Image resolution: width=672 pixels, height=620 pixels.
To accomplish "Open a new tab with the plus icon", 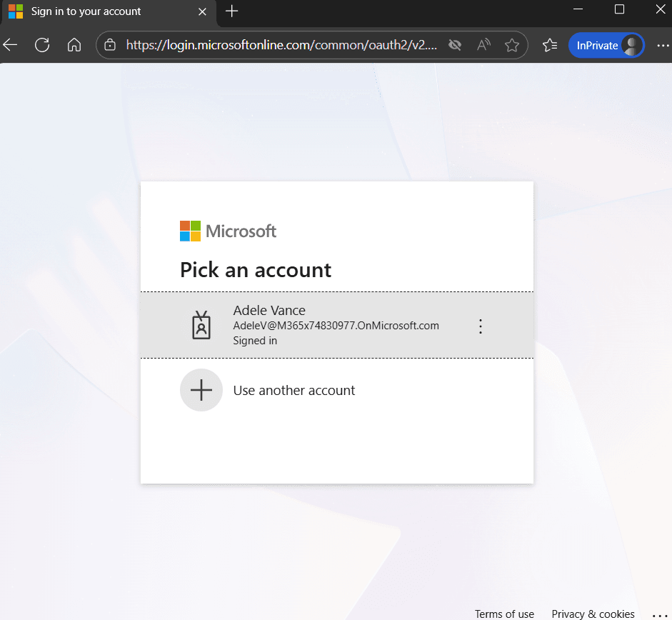I will point(231,11).
